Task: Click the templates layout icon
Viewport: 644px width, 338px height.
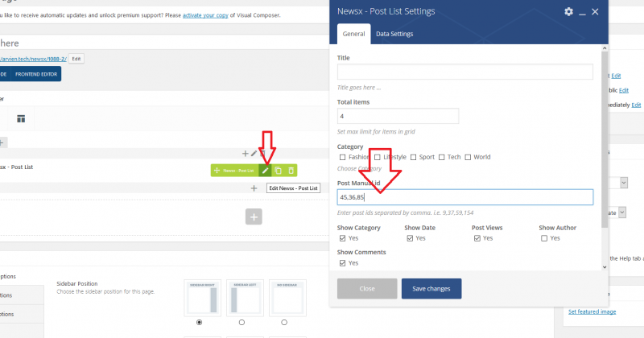Action: coord(21,119)
